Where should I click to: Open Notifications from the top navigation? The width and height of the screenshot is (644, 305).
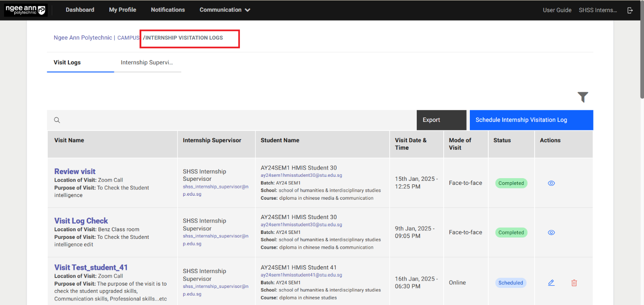(168, 10)
